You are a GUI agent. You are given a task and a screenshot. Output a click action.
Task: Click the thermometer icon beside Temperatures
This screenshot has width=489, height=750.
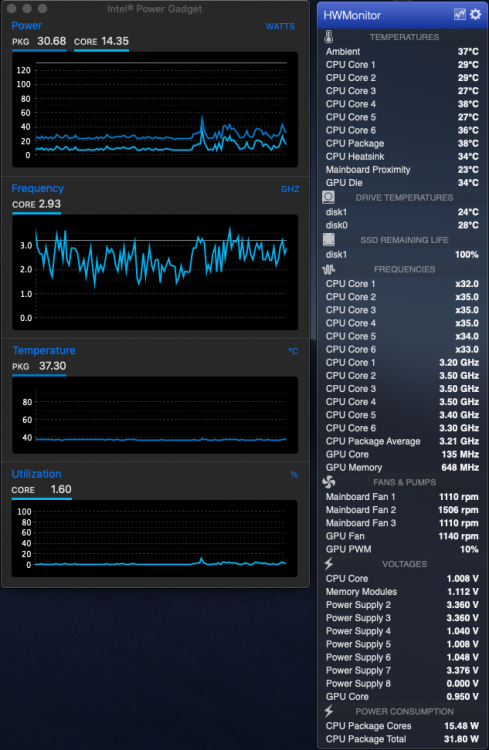[329, 37]
